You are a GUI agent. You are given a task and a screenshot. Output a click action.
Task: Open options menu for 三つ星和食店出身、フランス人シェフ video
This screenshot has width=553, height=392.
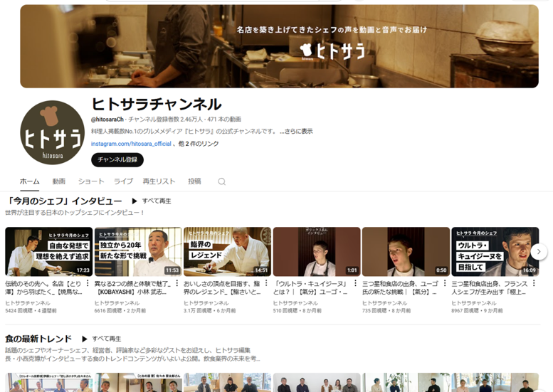534,283
